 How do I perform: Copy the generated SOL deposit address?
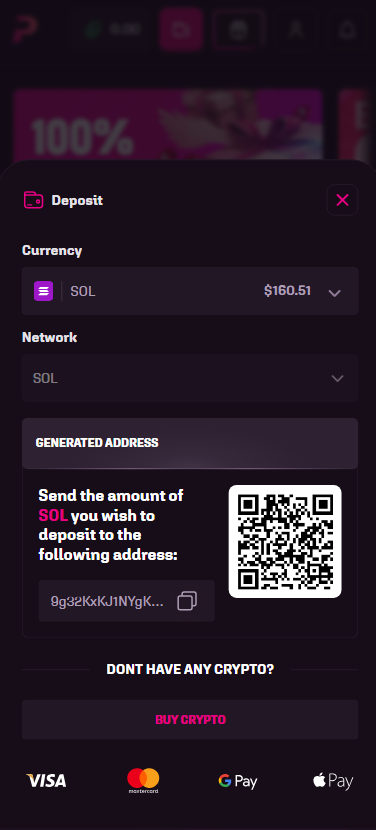[186, 601]
